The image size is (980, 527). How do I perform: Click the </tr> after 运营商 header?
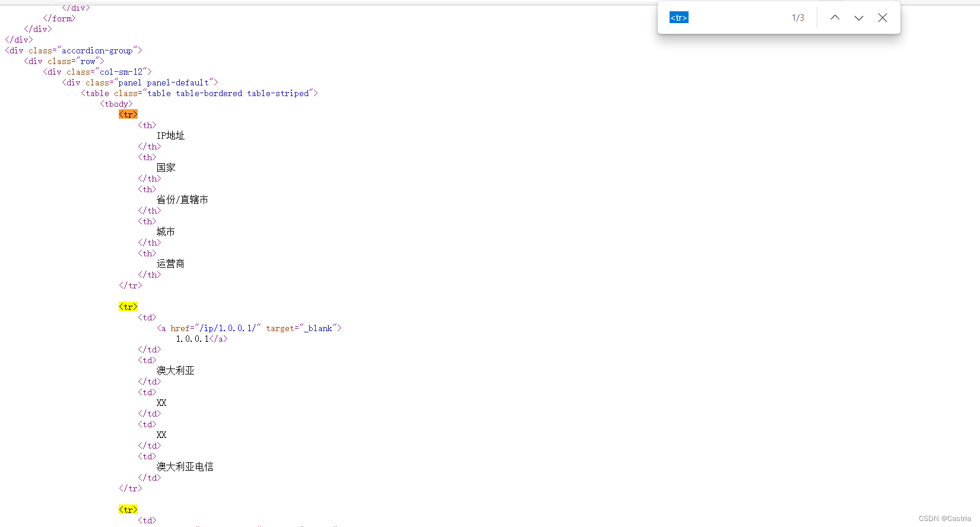(131, 285)
